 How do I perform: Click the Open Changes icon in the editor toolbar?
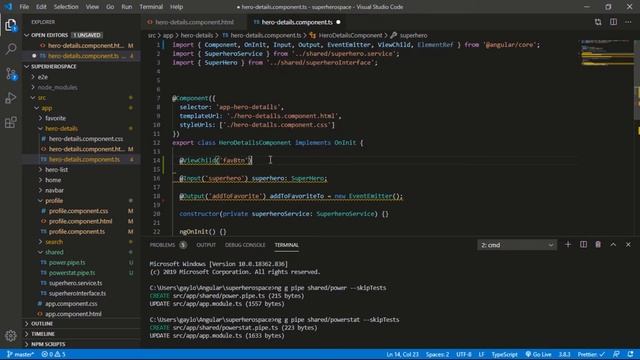click(598, 22)
